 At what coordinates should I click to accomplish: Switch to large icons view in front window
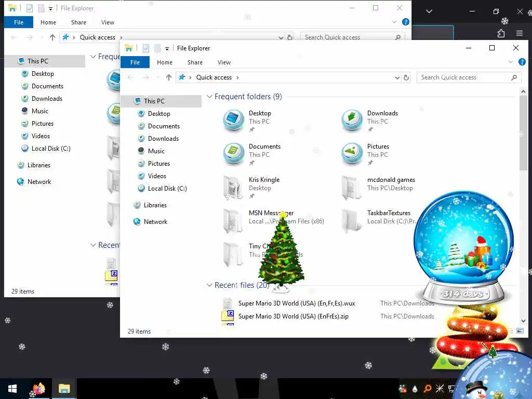520,331
